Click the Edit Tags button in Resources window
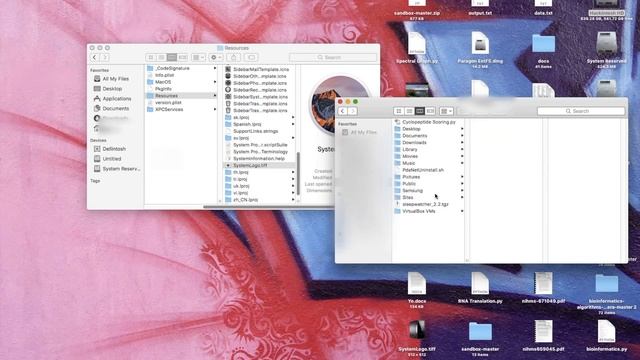The image size is (640, 360). [252, 58]
